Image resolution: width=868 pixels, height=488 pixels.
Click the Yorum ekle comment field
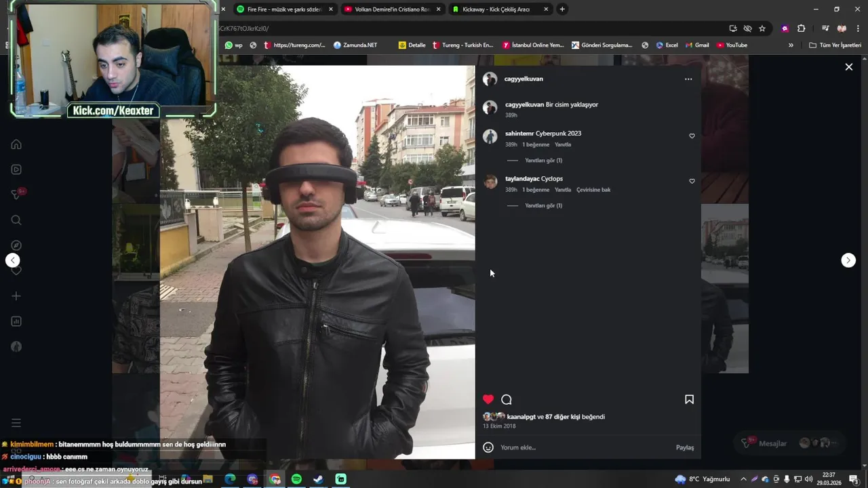(x=583, y=447)
